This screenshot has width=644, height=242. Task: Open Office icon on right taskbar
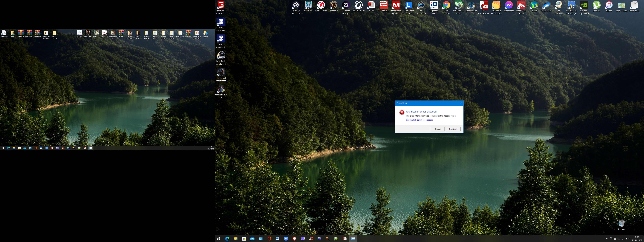point(269,239)
